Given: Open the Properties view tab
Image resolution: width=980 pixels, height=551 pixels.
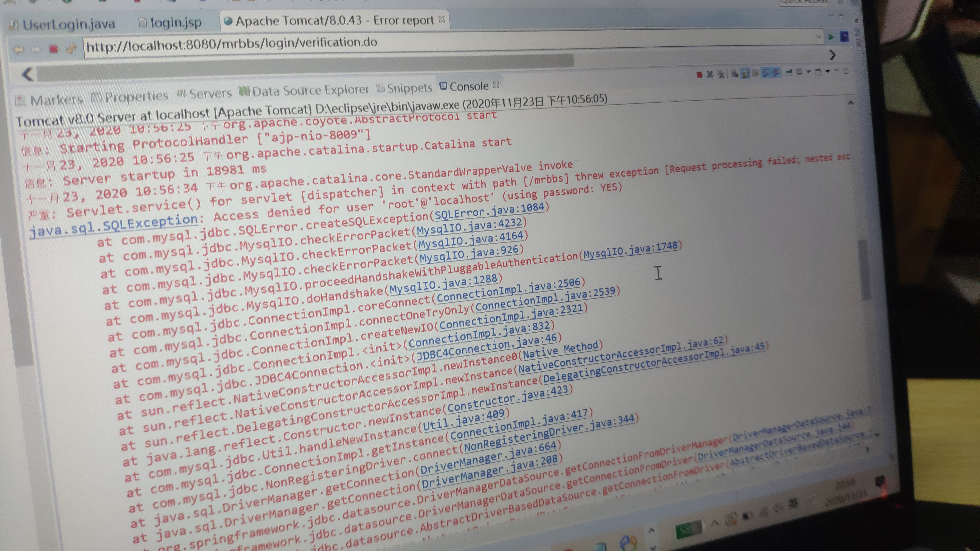Looking at the screenshot, I should coord(130,97).
